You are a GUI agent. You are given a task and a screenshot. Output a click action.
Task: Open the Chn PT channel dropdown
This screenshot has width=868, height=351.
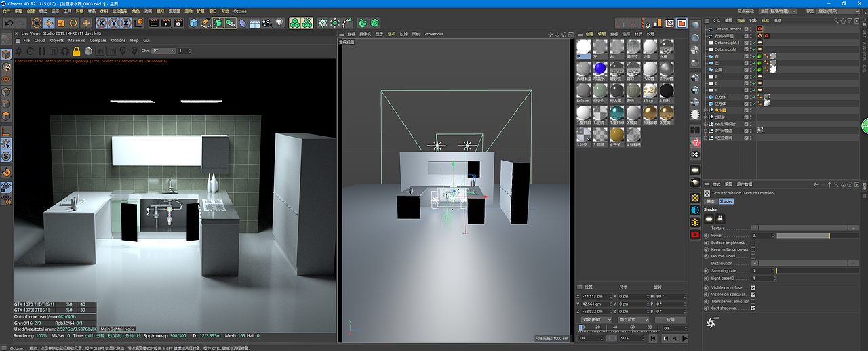click(163, 51)
